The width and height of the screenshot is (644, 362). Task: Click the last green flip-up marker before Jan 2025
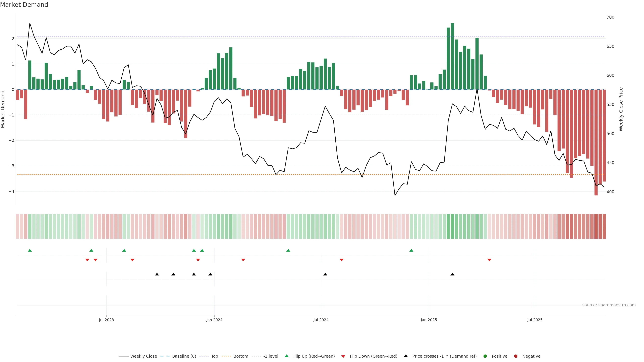(411, 250)
